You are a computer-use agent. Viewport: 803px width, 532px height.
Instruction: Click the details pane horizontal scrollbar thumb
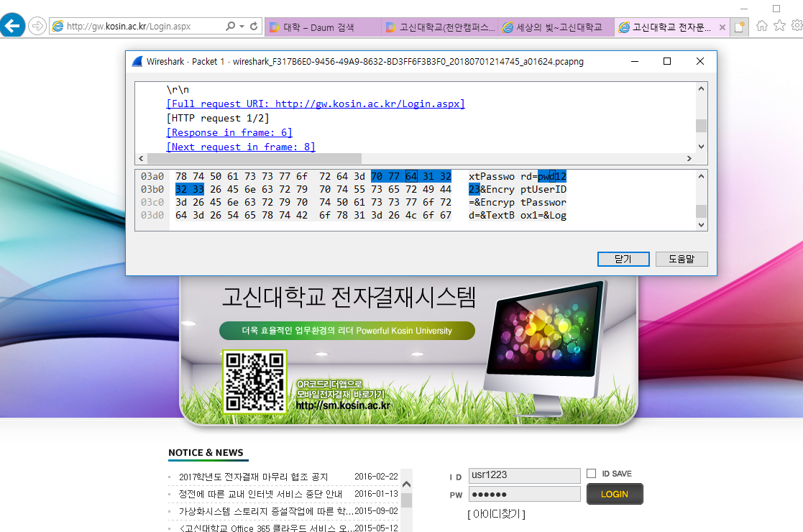pos(254,158)
